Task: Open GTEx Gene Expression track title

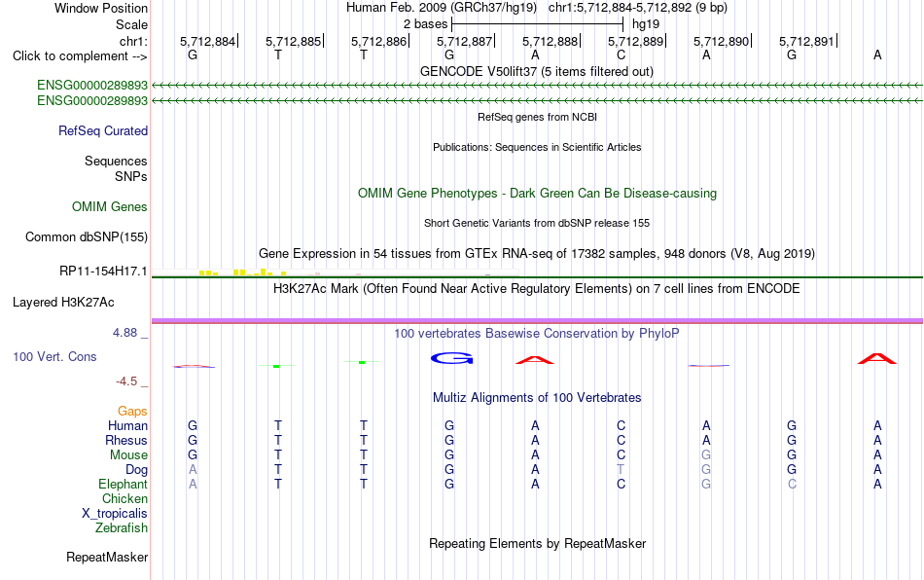Action: coord(537,253)
